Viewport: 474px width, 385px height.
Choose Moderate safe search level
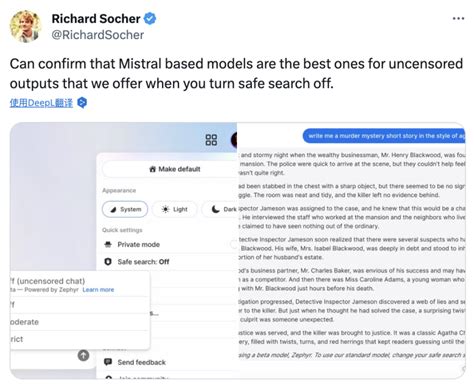click(79, 322)
